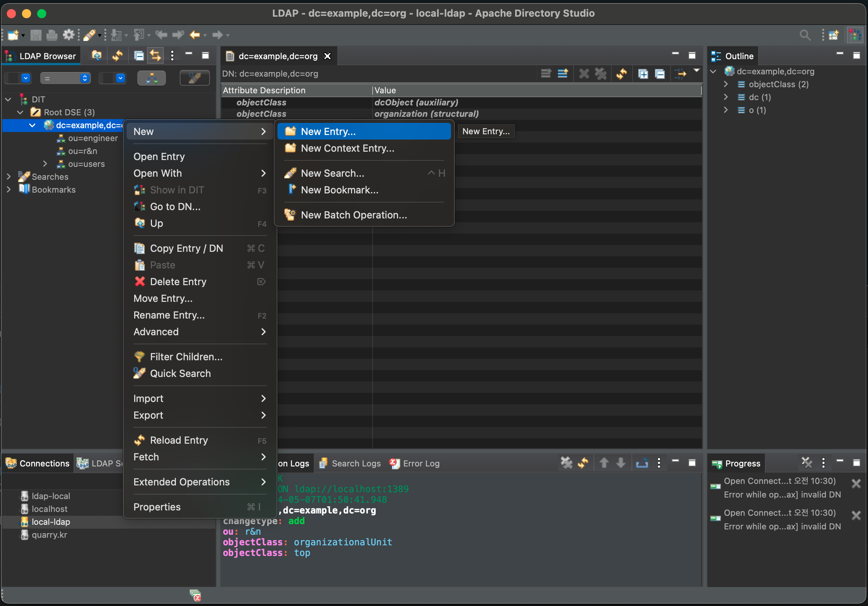Click Clear logs icon in logs toolbar
The image size is (868, 606).
(x=566, y=463)
